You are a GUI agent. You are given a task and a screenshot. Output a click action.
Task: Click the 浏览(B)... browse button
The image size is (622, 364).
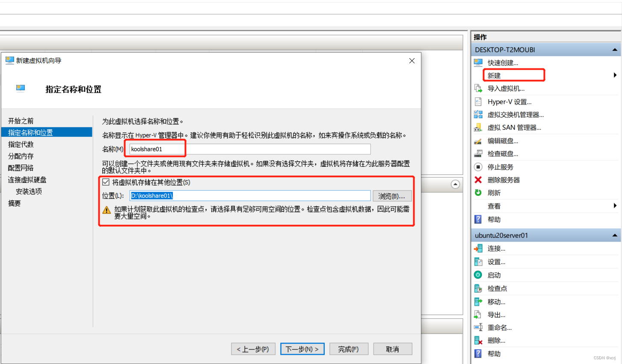tap(392, 196)
